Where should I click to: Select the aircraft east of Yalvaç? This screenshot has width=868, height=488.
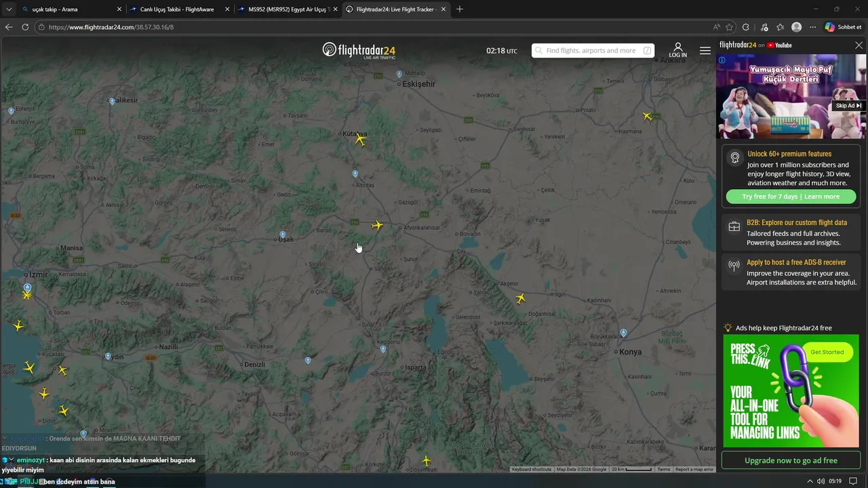(520, 298)
